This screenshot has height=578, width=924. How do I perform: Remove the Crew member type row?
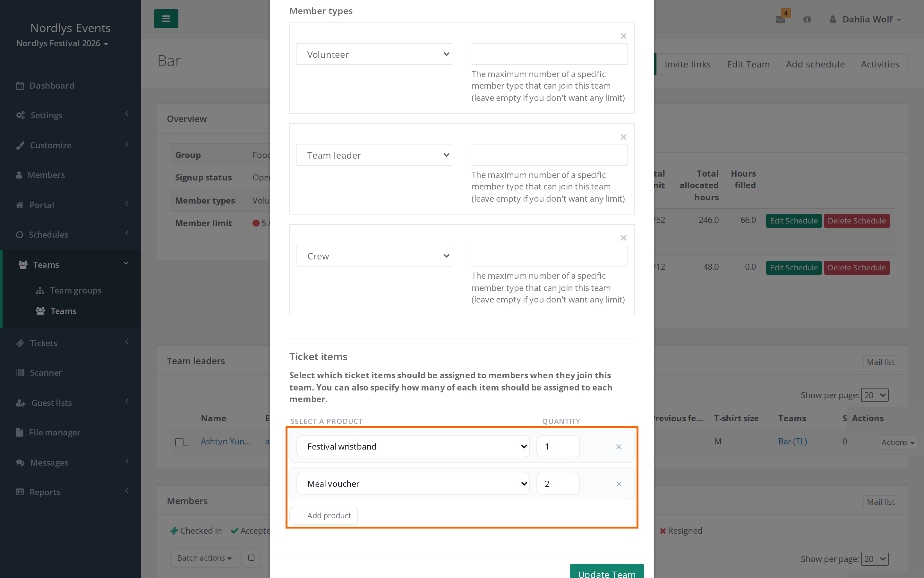(623, 238)
